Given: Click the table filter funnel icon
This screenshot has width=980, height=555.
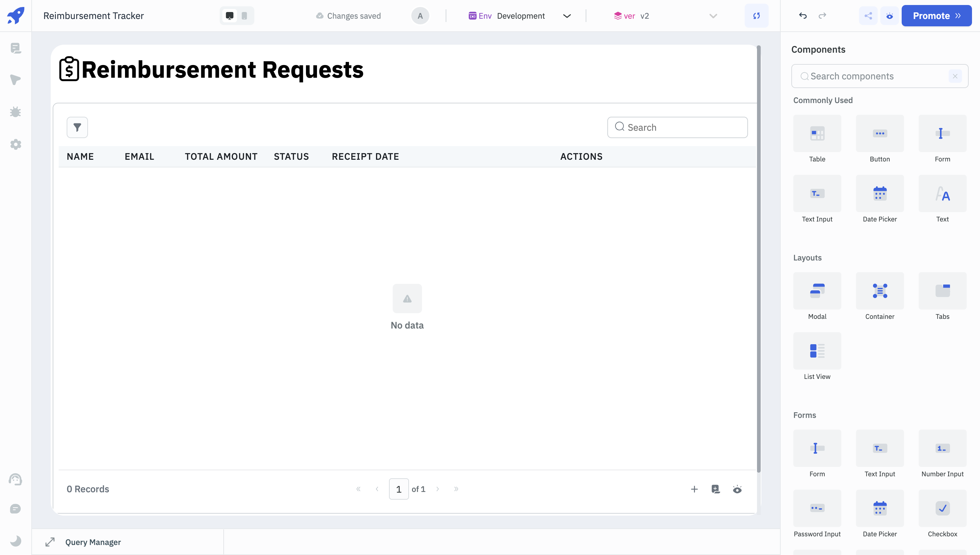Looking at the screenshot, I should click(77, 127).
